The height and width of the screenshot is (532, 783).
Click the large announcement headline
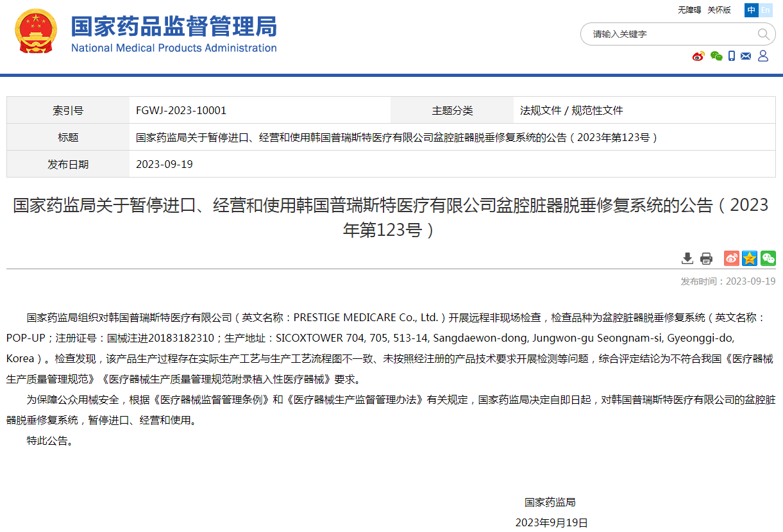pos(391,217)
